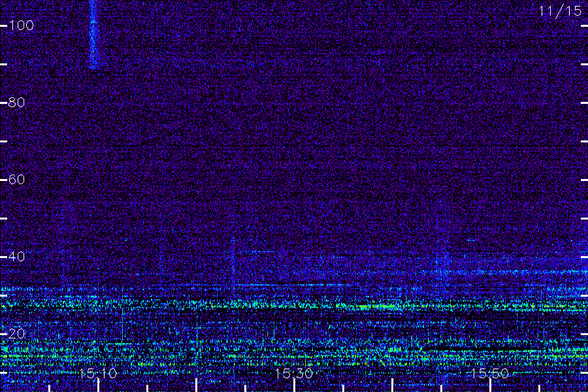
Task: Click the 15:50 time axis label
Action: click(x=489, y=373)
